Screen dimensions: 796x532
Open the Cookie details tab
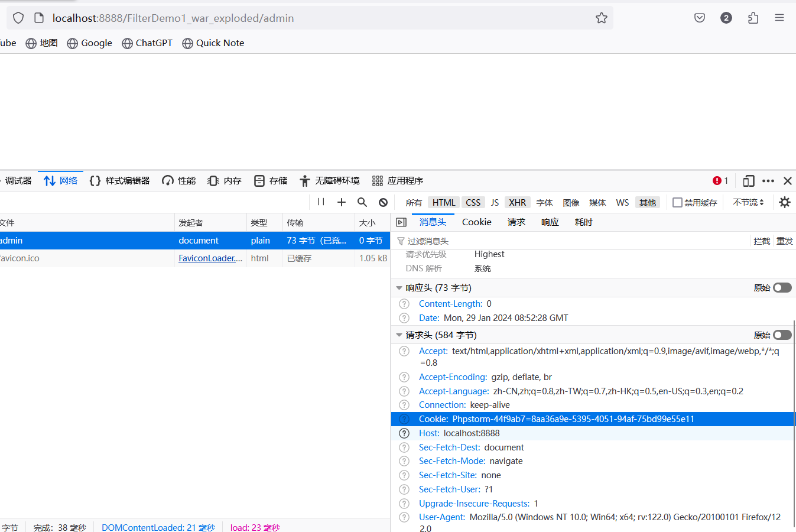coord(477,222)
